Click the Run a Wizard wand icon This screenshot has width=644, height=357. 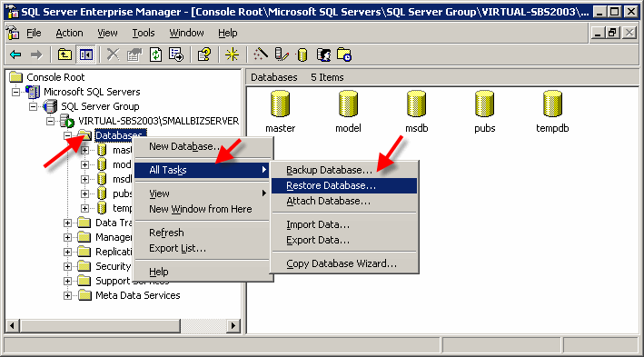pyautogui.click(x=261, y=55)
